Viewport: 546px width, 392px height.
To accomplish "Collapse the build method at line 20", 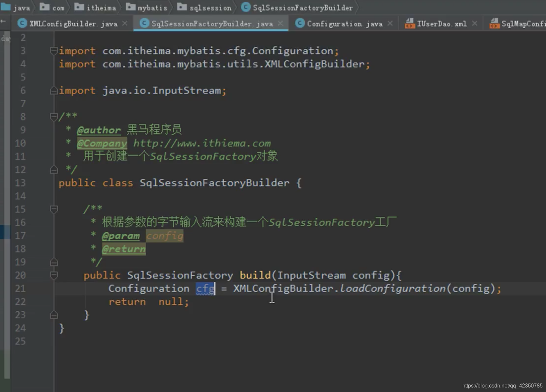I will (x=54, y=275).
